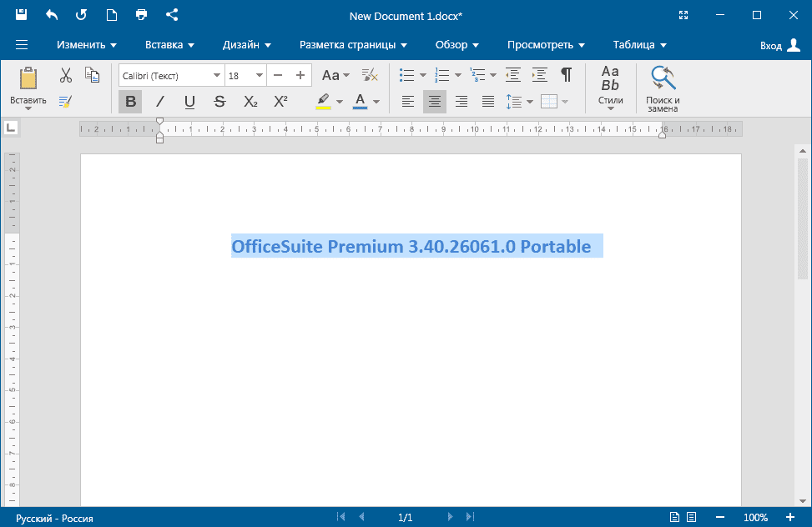Open the Таблица menu
This screenshot has height=527, width=812.
point(639,45)
